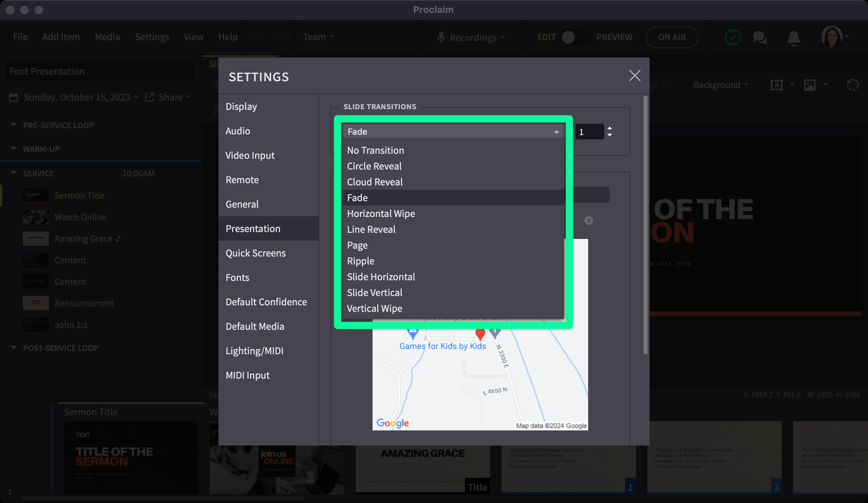Click the music note beside Amazing Grace

tap(119, 238)
